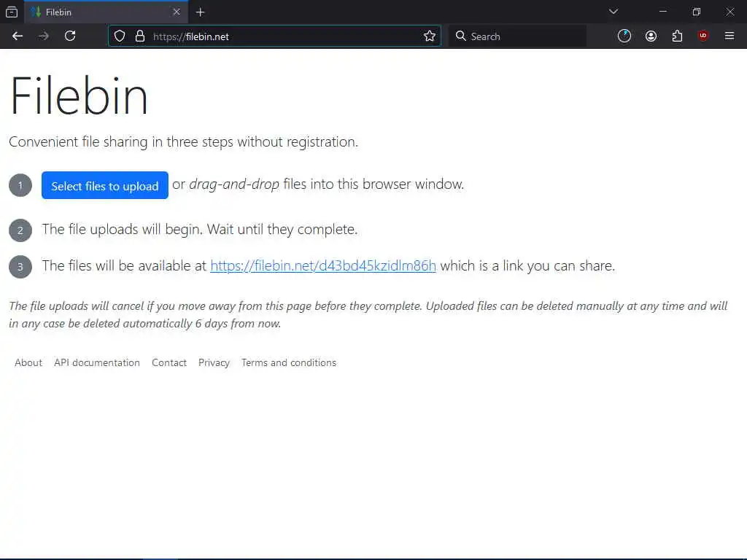Viewport: 747px width, 560px height.
Task: Click 'The file uploads will begin' text
Action: click(x=200, y=230)
